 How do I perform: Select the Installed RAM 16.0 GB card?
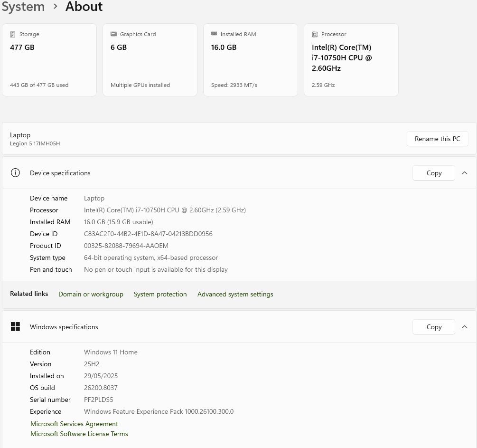[251, 60]
